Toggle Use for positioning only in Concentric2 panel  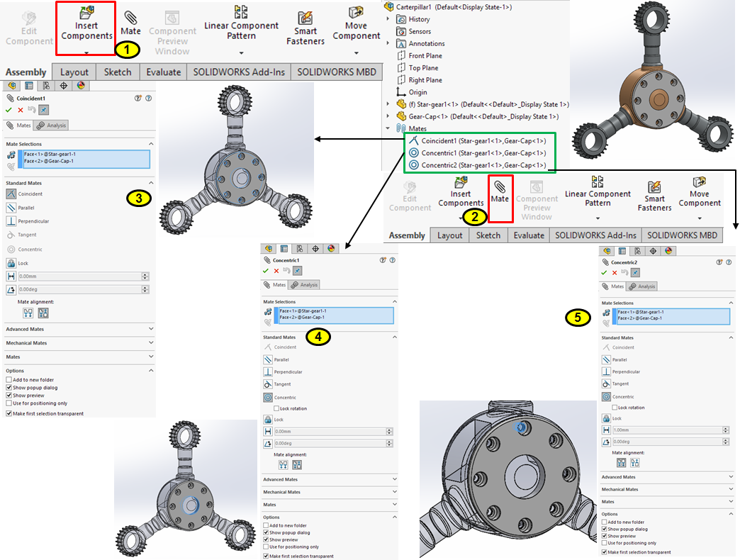tap(605, 543)
